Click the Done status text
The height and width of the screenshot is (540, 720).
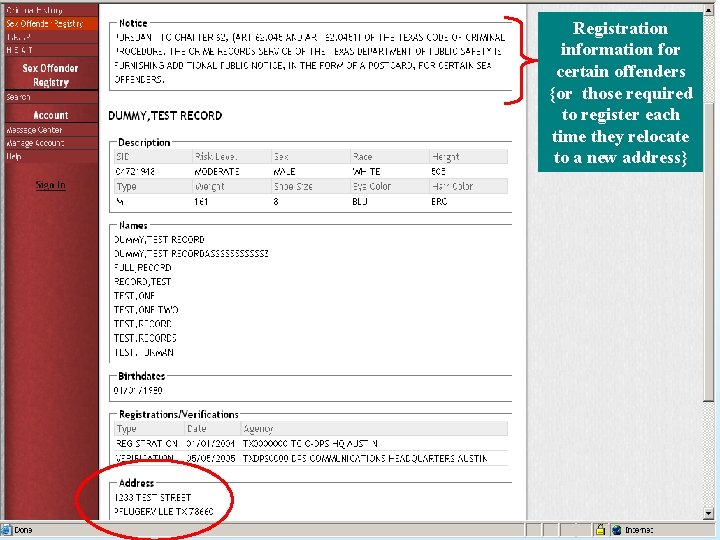click(23, 530)
